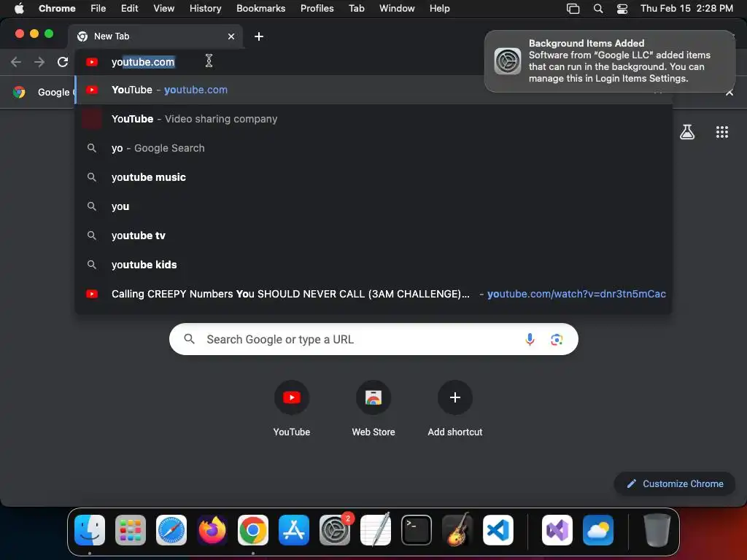Open TextEdit from the Dock
747x560 pixels.
(x=376, y=530)
